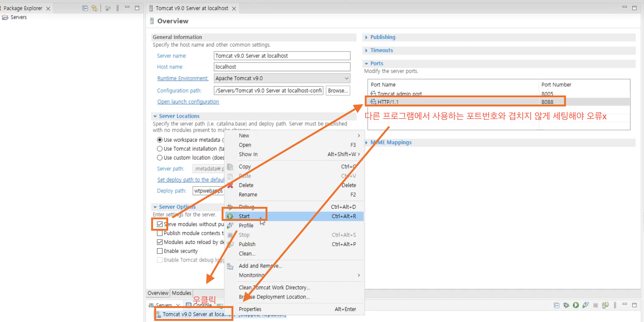Viewport: 644px width, 322px height.
Task: Collapse the Ports section
Action: pos(366,64)
